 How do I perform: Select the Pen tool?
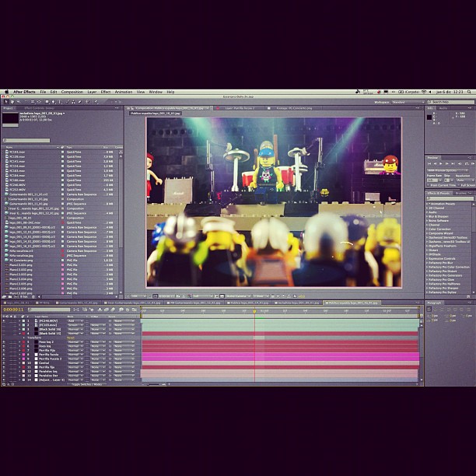pos(54,102)
